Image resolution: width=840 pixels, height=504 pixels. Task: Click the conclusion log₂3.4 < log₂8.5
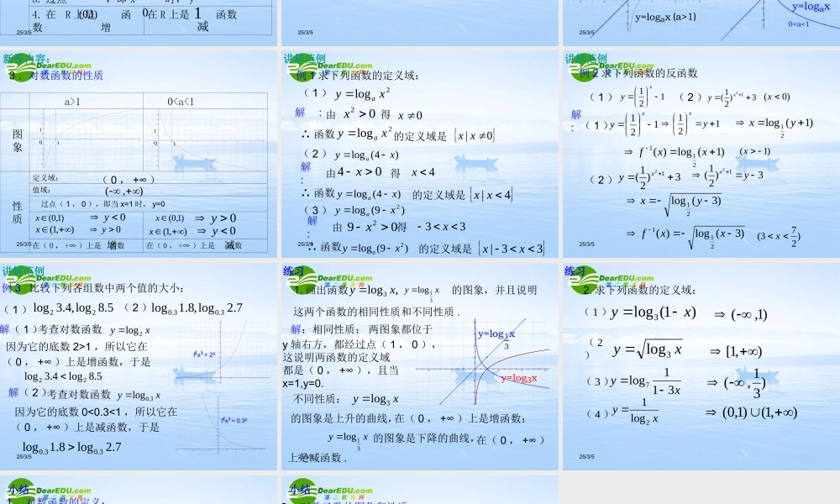click(x=63, y=376)
